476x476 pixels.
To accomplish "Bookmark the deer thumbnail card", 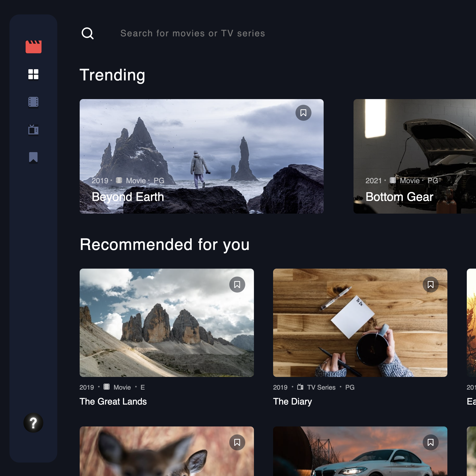I will pos(237,442).
